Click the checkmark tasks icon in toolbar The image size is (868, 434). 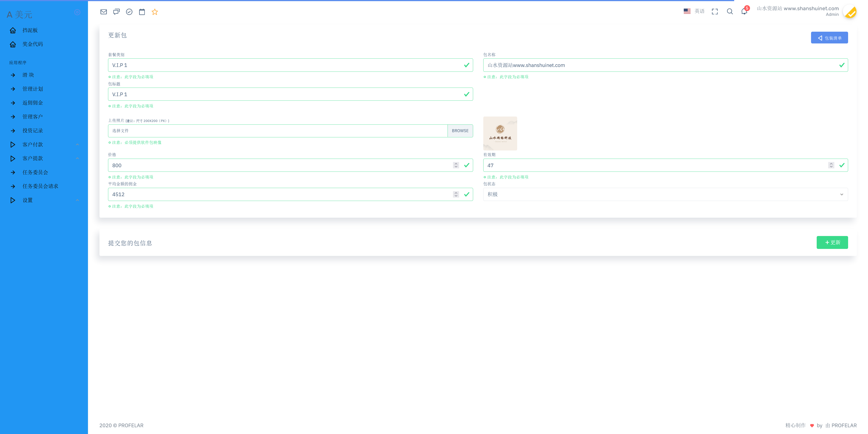(x=129, y=12)
